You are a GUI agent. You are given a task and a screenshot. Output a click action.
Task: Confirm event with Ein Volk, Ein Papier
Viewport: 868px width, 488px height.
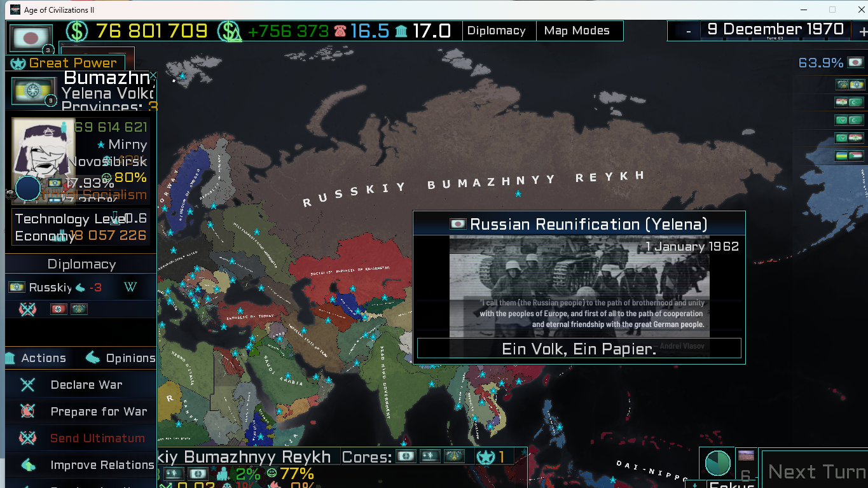[x=579, y=349]
